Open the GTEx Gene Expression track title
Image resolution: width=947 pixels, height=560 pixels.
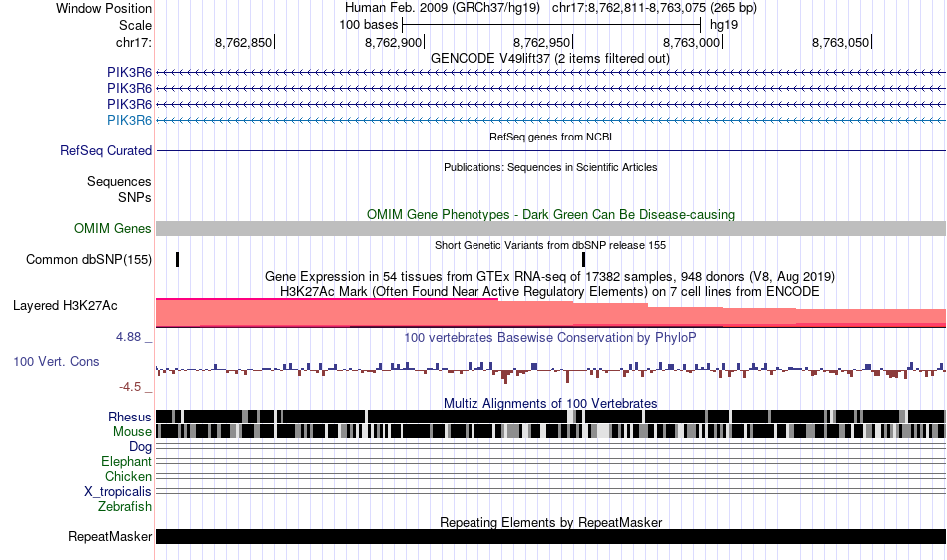550,276
